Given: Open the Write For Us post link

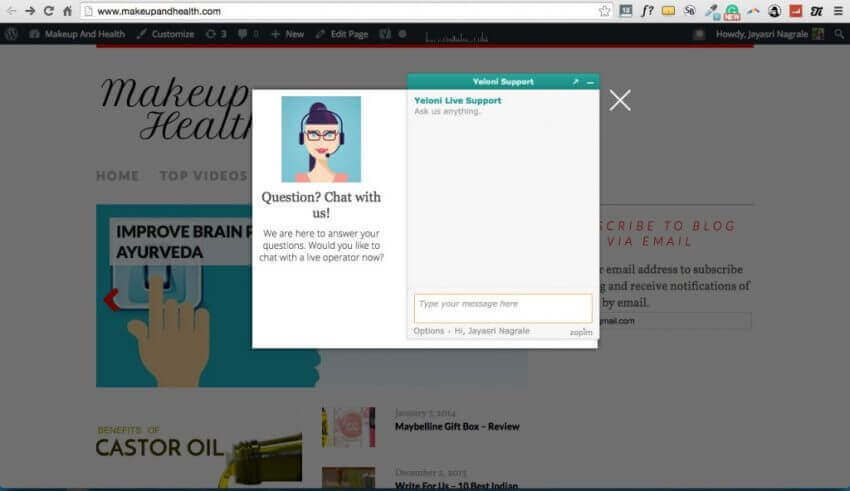Looking at the screenshot, I should [x=456, y=485].
